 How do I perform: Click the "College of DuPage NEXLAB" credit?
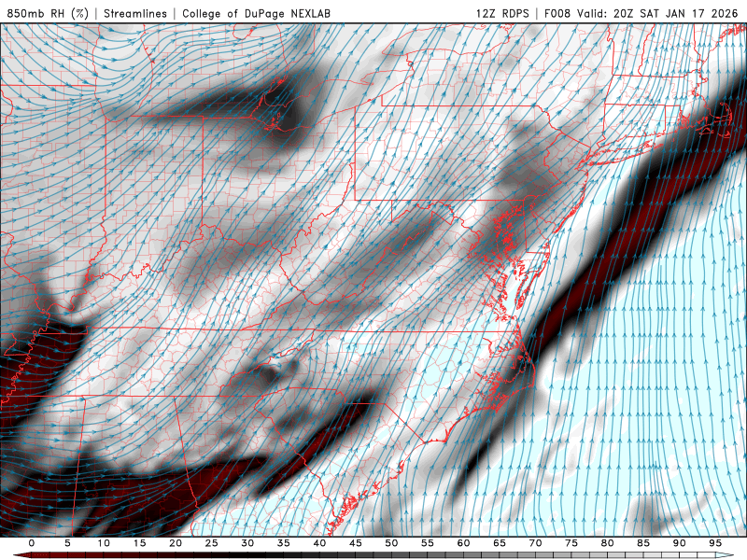pos(256,13)
